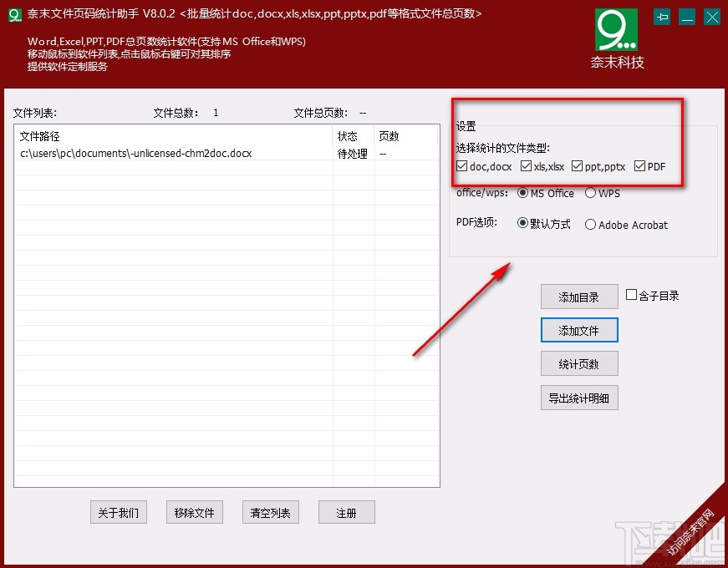
Task: Click the PDF选项 label
Action: coord(476,222)
